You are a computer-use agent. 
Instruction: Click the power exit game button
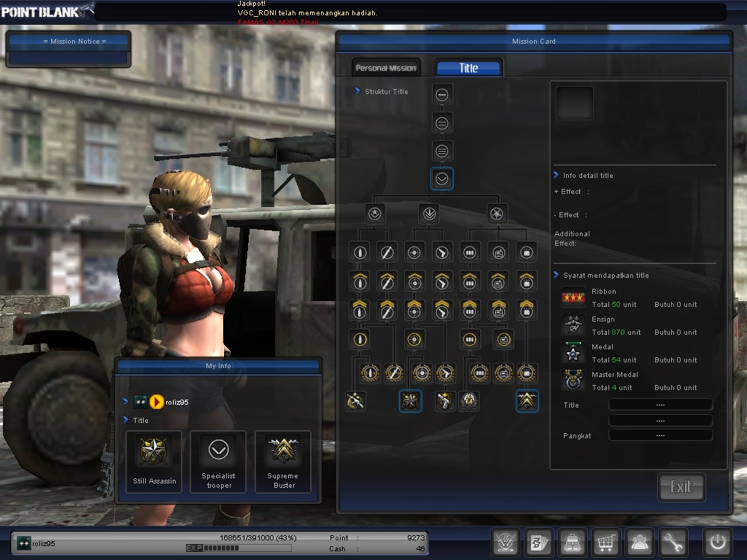point(718,542)
